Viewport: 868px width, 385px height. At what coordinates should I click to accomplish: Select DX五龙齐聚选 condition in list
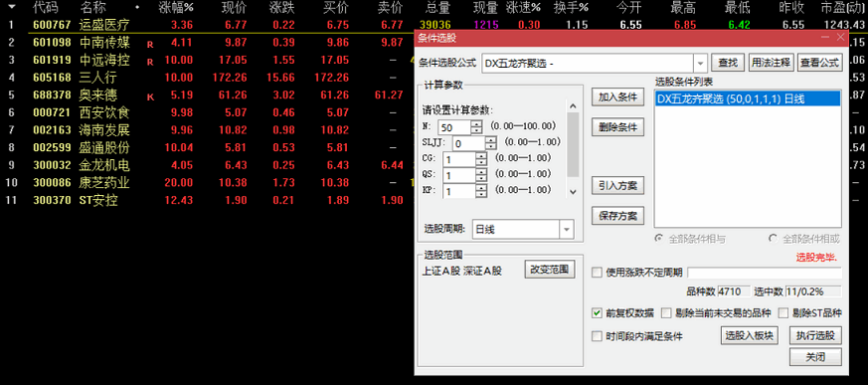coord(748,99)
